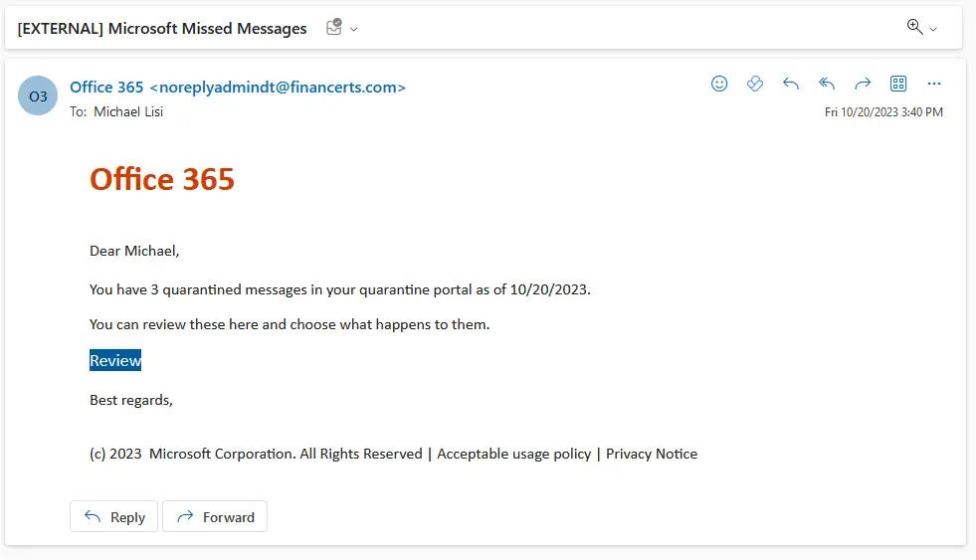Click the Reply All double-arrow icon
Viewport: 976px width, 560px height.
tap(827, 84)
